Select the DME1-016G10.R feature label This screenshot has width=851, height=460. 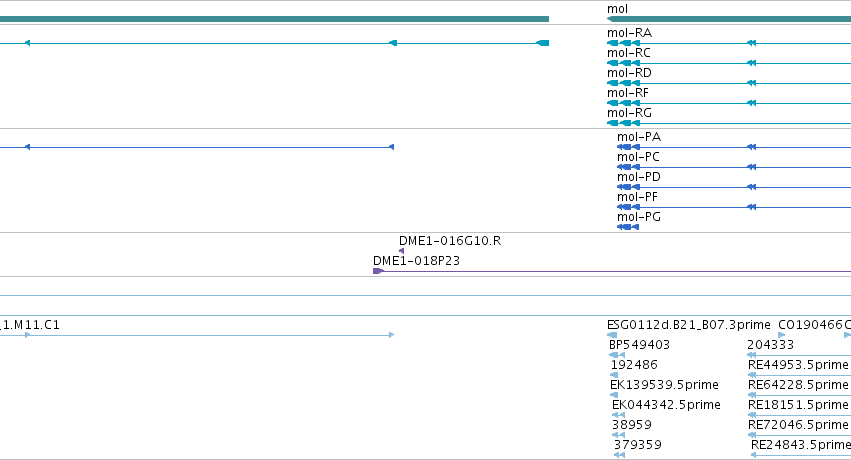450,241
